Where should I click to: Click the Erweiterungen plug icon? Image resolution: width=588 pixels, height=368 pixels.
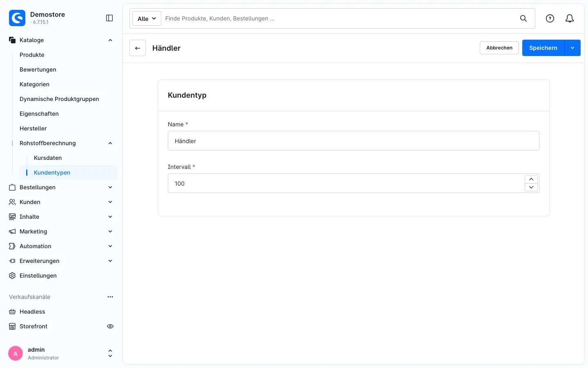(x=12, y=261)
